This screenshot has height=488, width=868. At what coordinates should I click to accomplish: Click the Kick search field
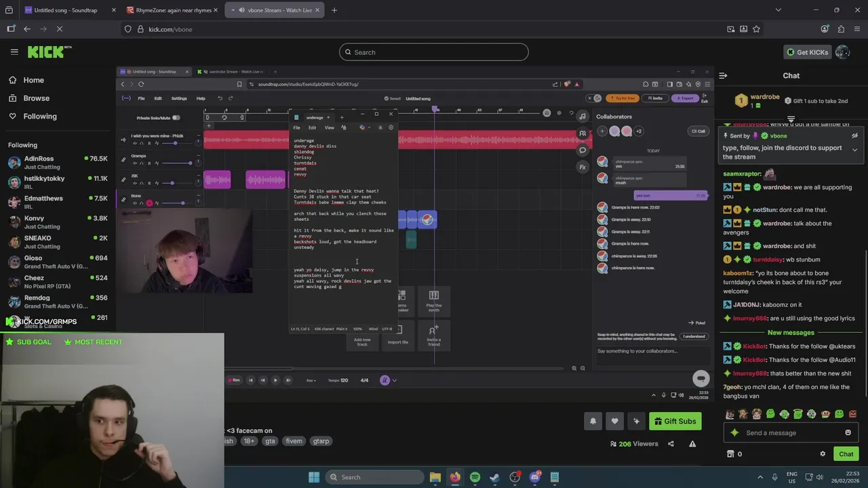click(434, 52)
